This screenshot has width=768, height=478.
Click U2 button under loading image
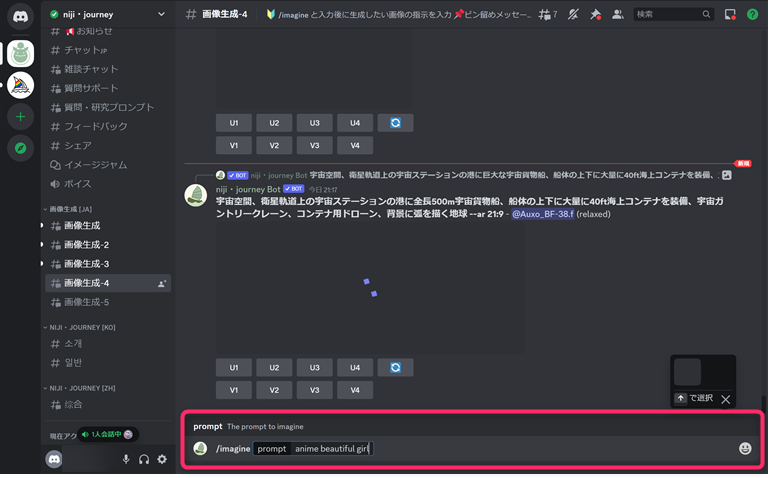[x=274, y=367]
